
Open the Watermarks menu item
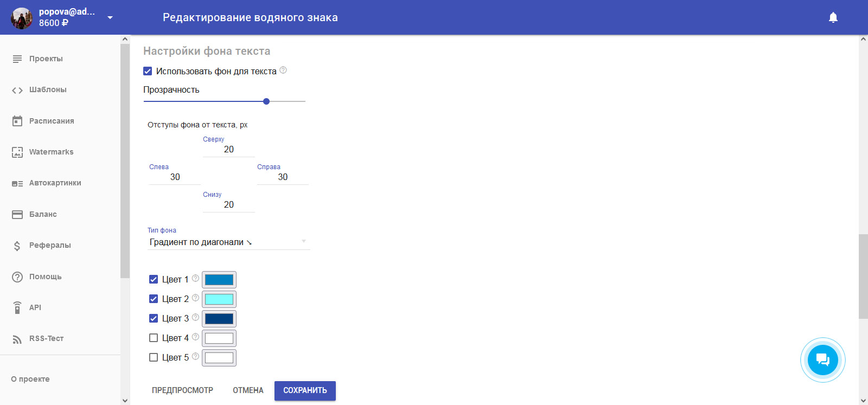51,152
